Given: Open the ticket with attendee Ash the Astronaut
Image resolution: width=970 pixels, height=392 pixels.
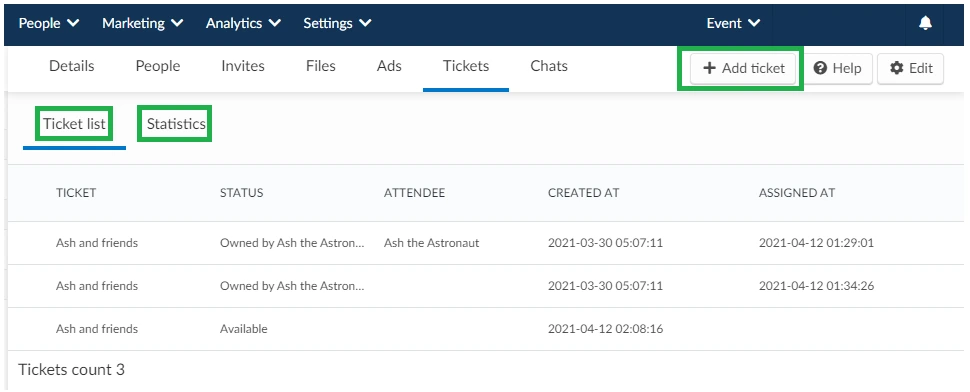Looking at the screenshot, I should [x=486, y=243].
